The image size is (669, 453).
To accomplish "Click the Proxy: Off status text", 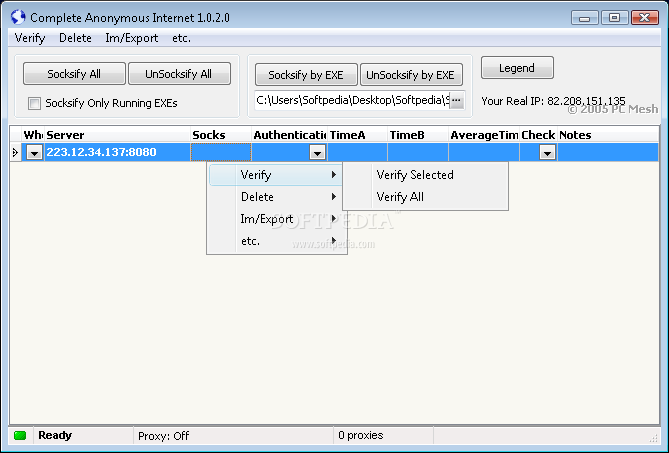I will (163, 436).
